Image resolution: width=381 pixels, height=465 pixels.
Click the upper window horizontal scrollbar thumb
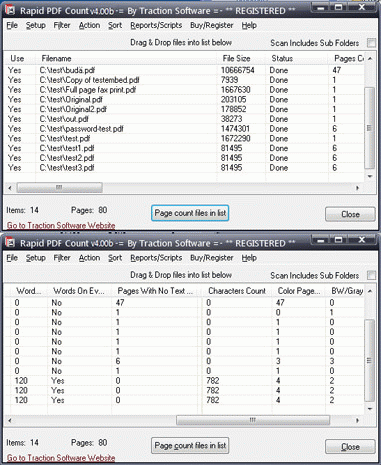point(60,188)
